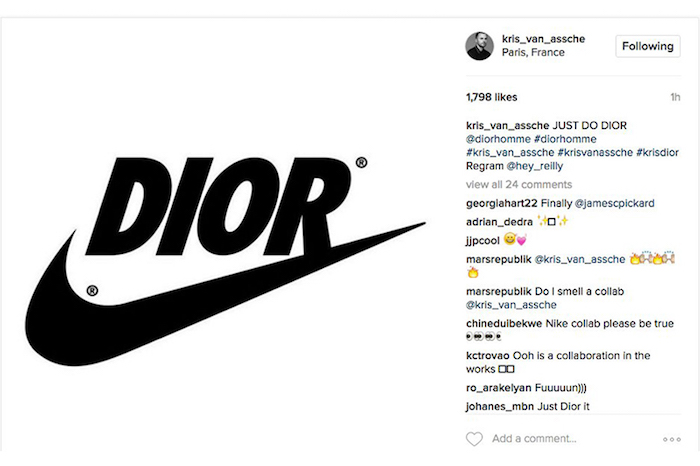
Task: Open the three-dot more options menu
Action: point(672,440)
